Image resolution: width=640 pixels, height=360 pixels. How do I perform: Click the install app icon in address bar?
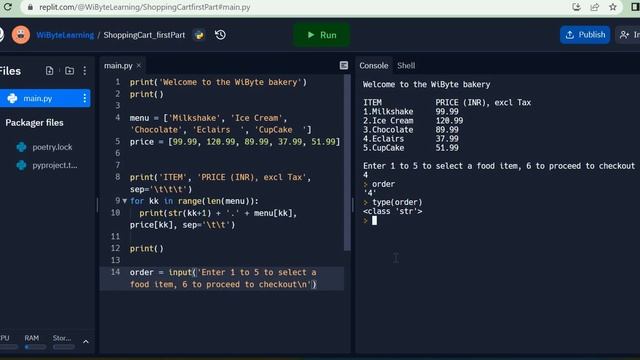576,7
